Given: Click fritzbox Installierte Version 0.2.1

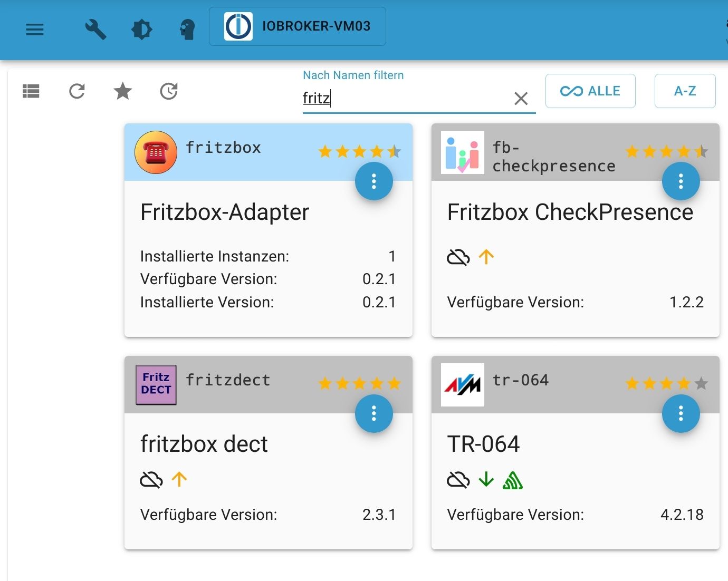Looking at the screenshot, I should pyautogui.click(x=379, y=302).
